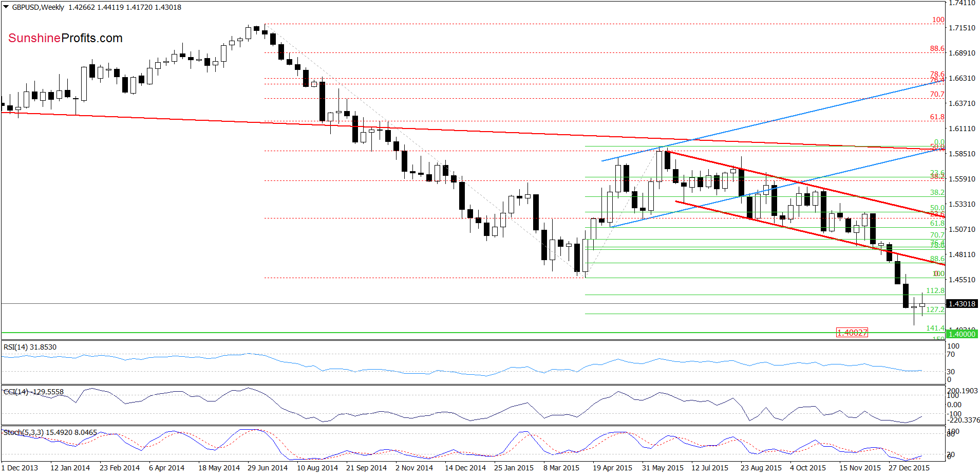Click the 1.55910 price axis label
This screenshot has width=980, height=475.
click(962, 179)
